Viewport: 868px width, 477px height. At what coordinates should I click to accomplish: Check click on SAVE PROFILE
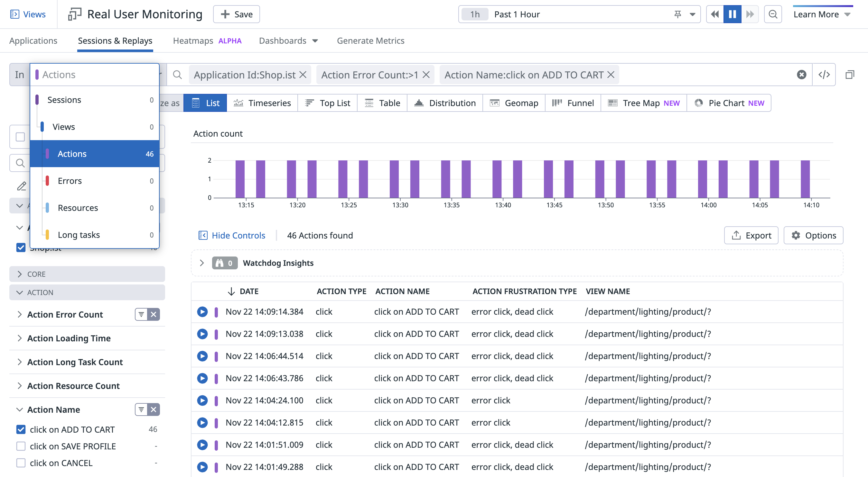click(21, 446)
